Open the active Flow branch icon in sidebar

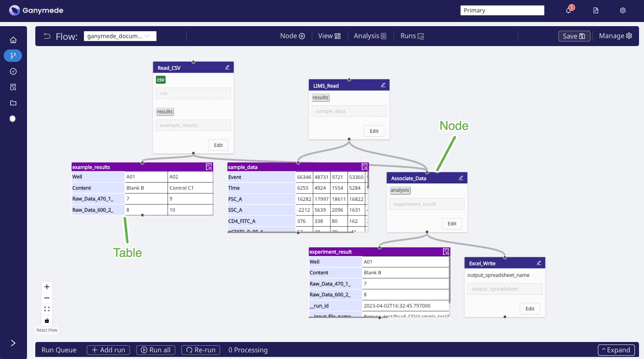[13, 55]
